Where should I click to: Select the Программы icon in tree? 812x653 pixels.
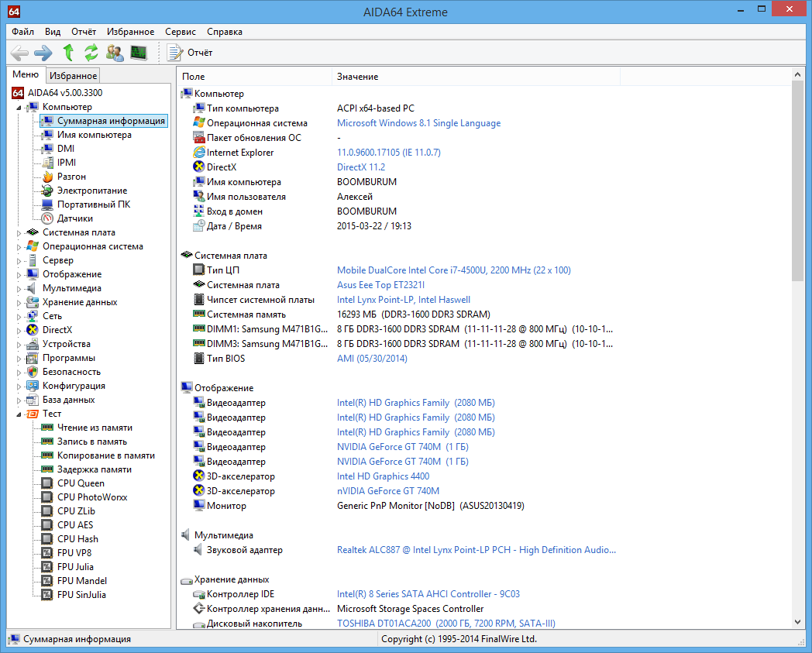(33, 358)
